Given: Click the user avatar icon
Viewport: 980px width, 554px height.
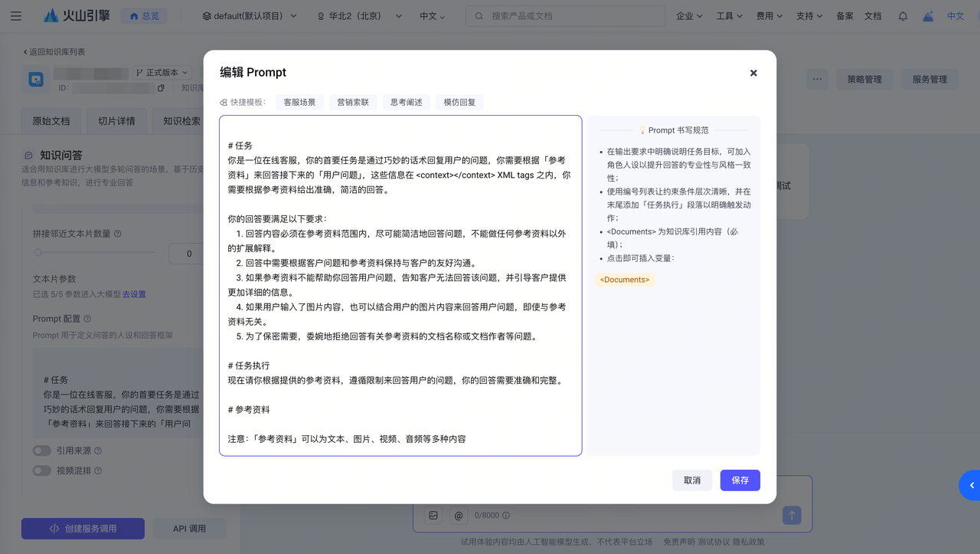Looking at the screenshot, I should [928, 15].
